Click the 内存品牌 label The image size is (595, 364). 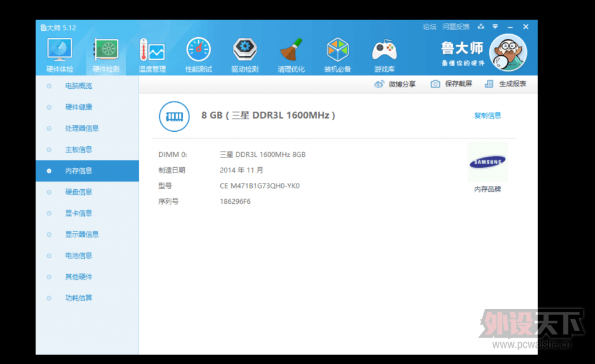click(488, 189)
